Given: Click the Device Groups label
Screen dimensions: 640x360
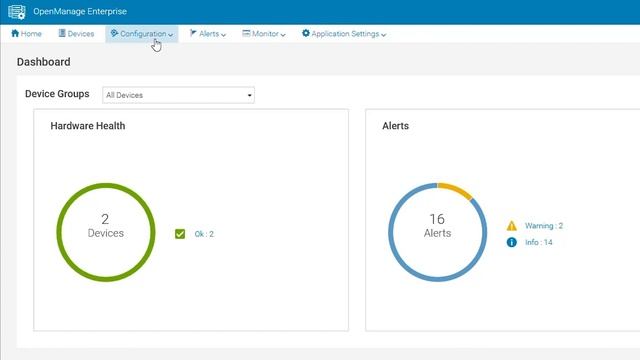Looking at the screenshot, I should pyautogui.click(x=57, y=94).
